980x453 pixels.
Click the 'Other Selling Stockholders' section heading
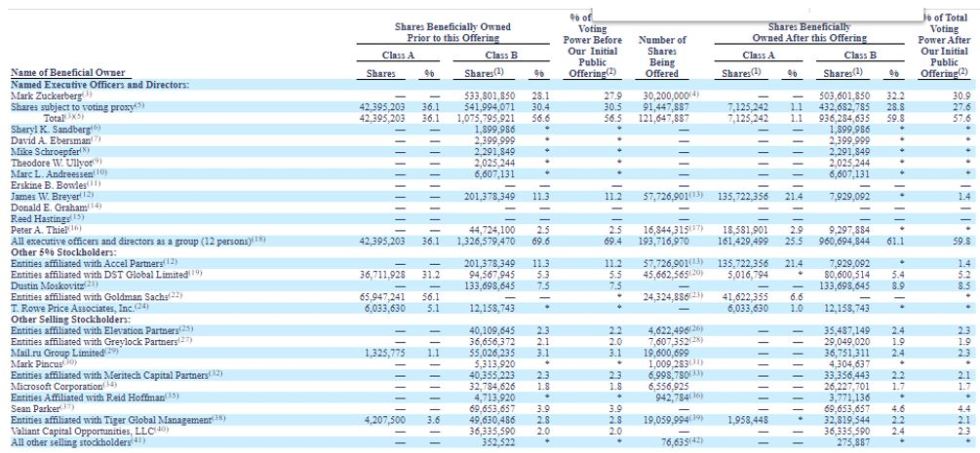71,318
